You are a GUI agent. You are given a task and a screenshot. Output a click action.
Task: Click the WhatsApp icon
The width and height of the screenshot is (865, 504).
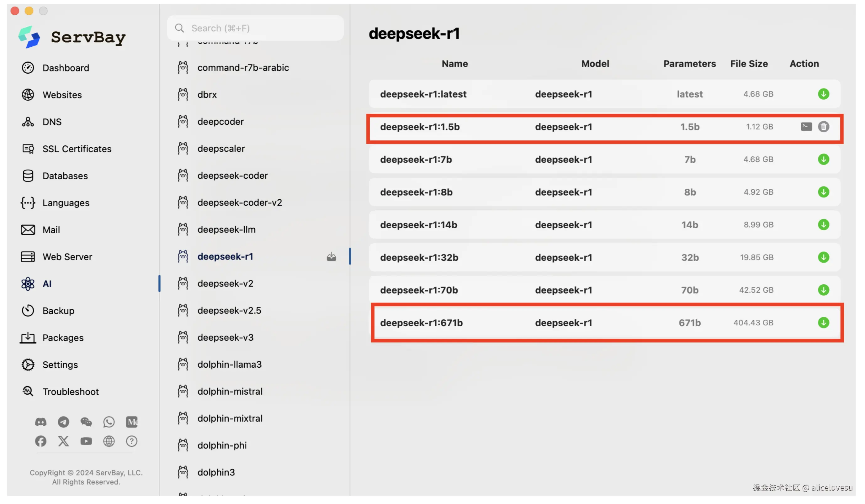pos(109,422)
